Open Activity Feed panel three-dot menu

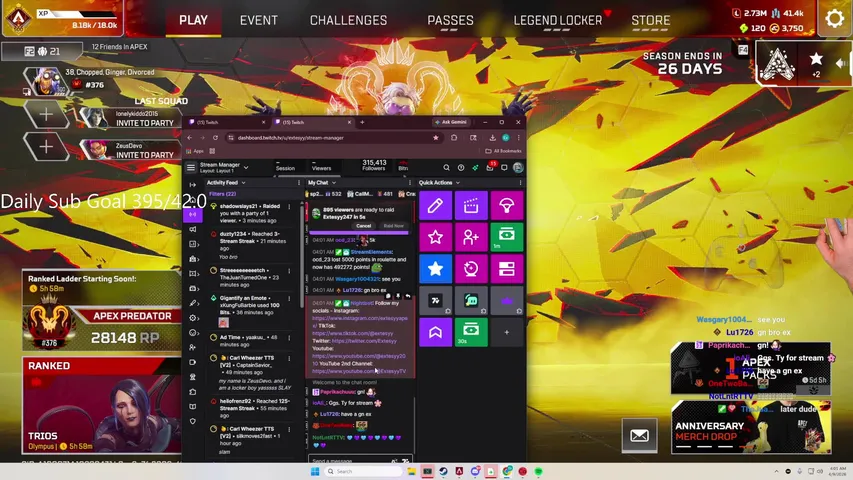pyautogui.click(x=299, y=183)
